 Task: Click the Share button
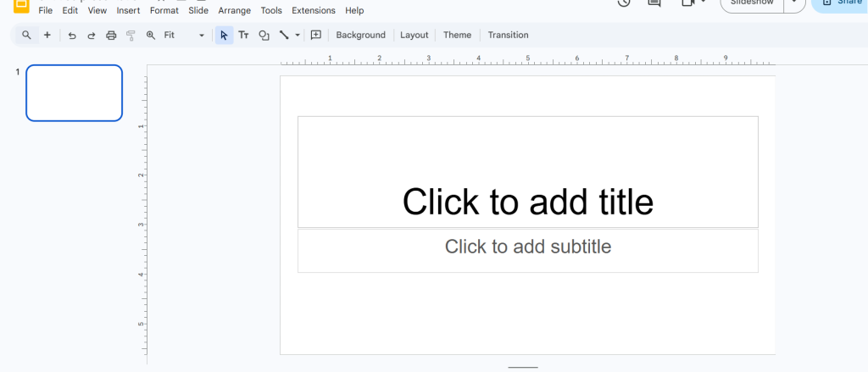[842, 3]
